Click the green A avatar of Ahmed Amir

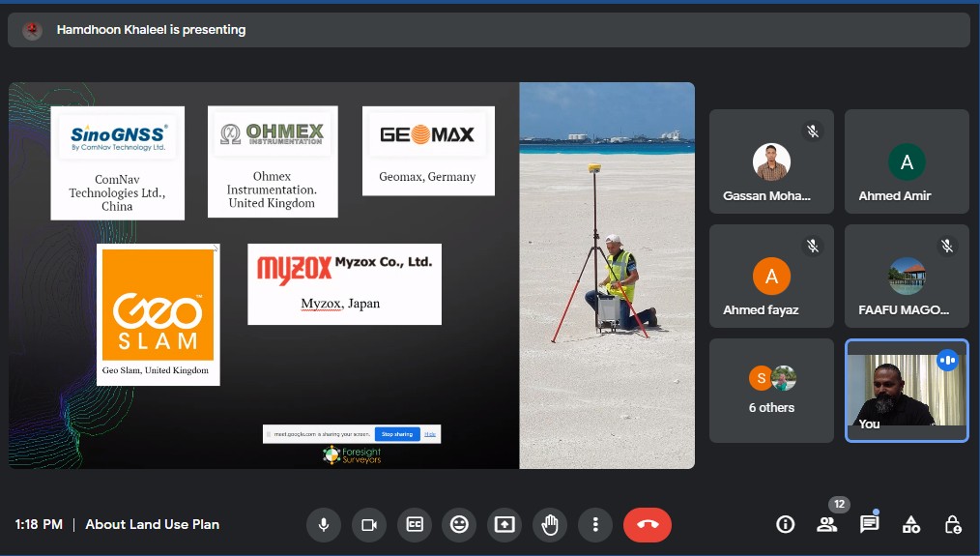[x=907, y=162]
